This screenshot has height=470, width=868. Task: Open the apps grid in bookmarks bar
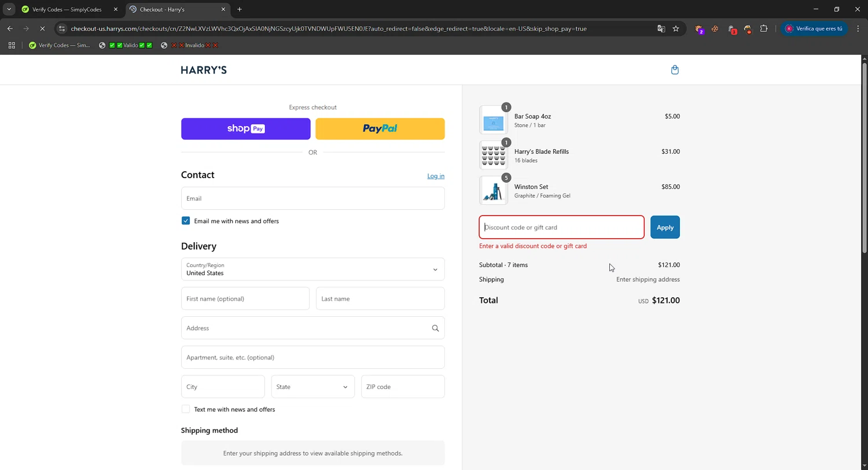12,45
